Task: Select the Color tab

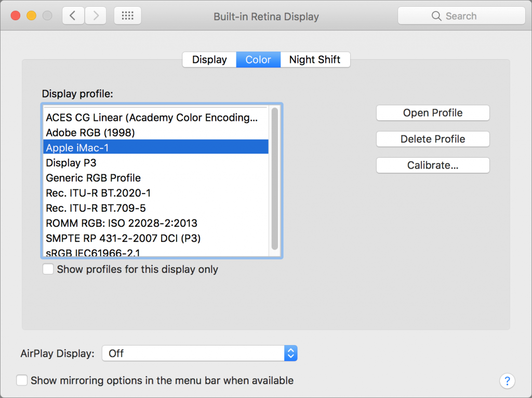Action: pos(258,60)
